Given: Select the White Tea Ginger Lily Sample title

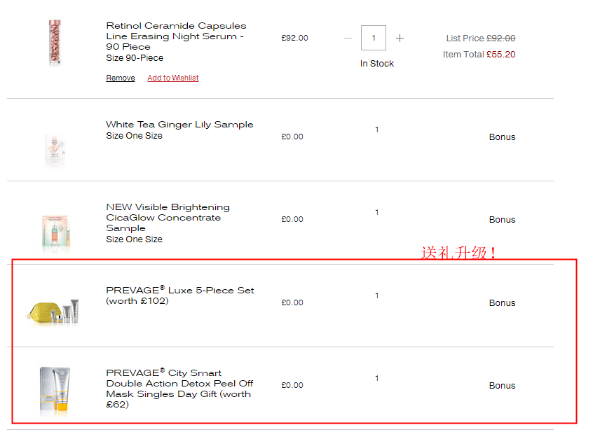Looking at the screenshot, I should point(179,125).
